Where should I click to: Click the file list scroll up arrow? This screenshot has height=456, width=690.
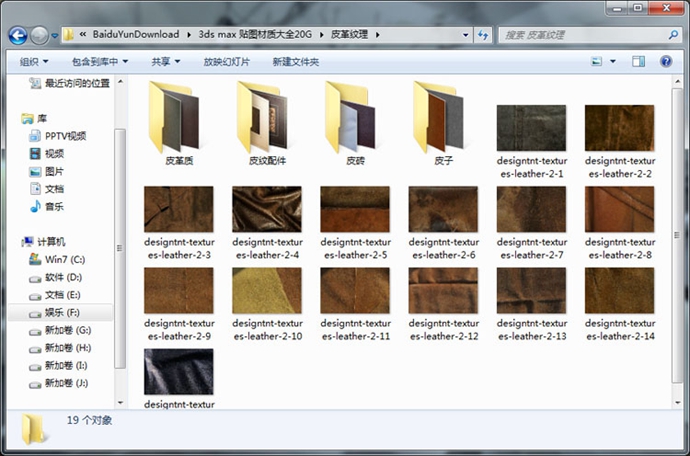click(678, 82)
